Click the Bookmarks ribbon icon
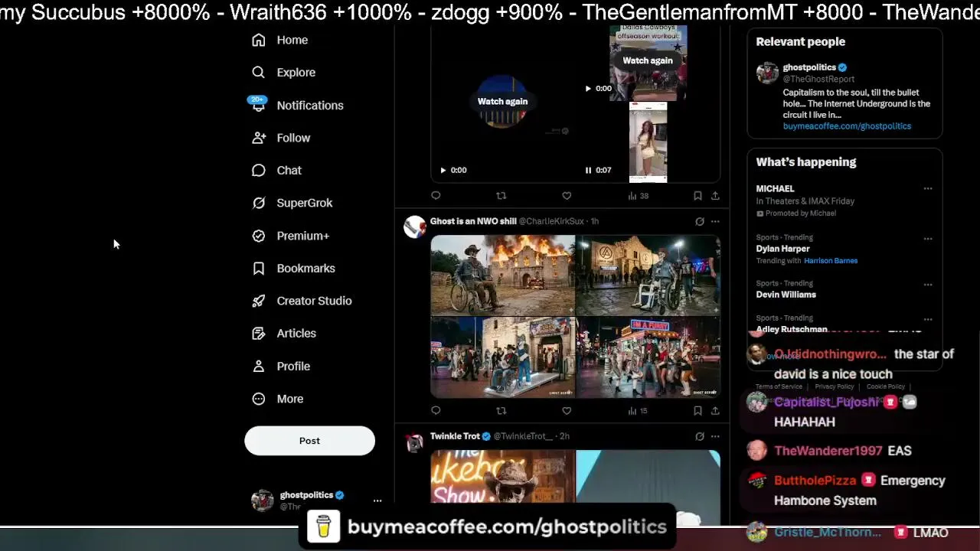Screen dimensions: 980x551 click(x=259, y=268)
